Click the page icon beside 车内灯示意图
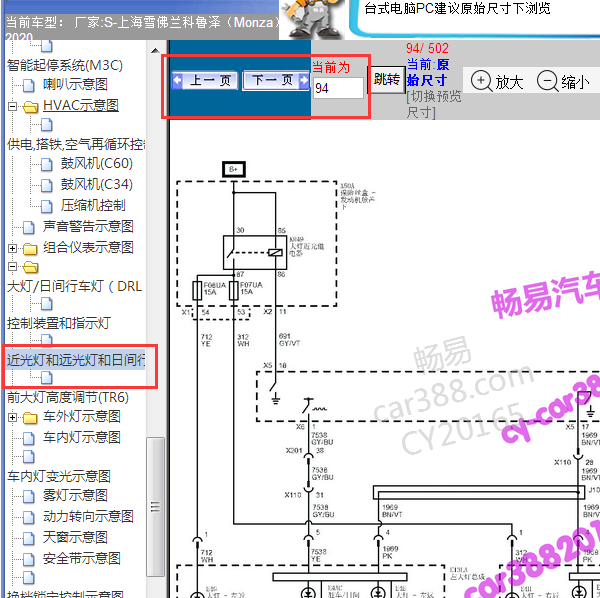This screenshot has width=600, height=598. pyautogui.click(x=29, y=438)
